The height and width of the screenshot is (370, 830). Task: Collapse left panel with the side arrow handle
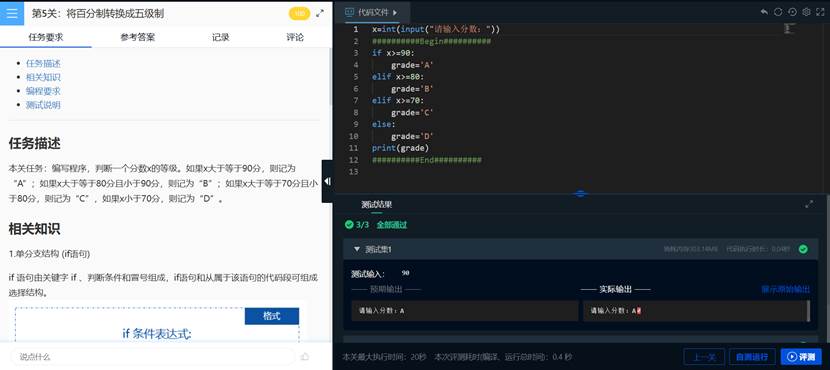tap(327, 181)
